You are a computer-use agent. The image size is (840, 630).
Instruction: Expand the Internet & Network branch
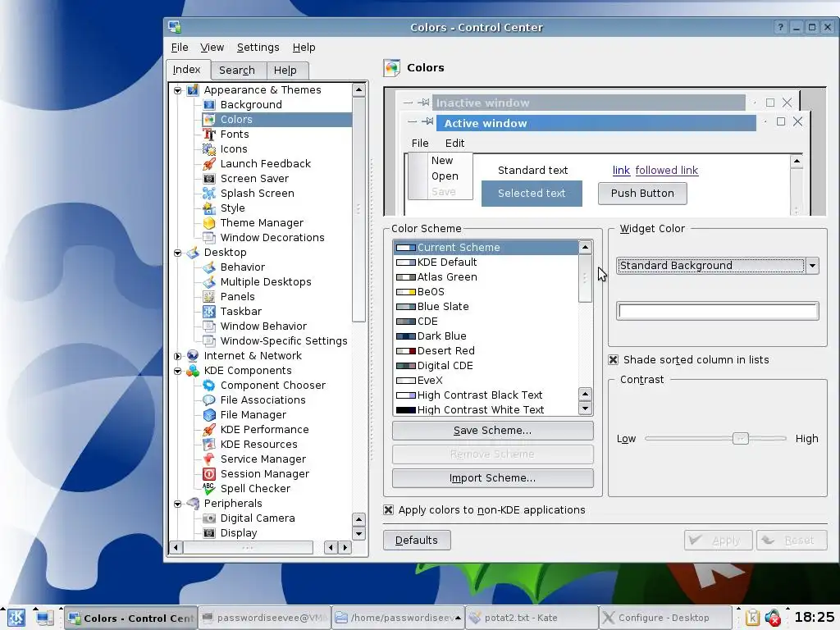click(177, 356)
